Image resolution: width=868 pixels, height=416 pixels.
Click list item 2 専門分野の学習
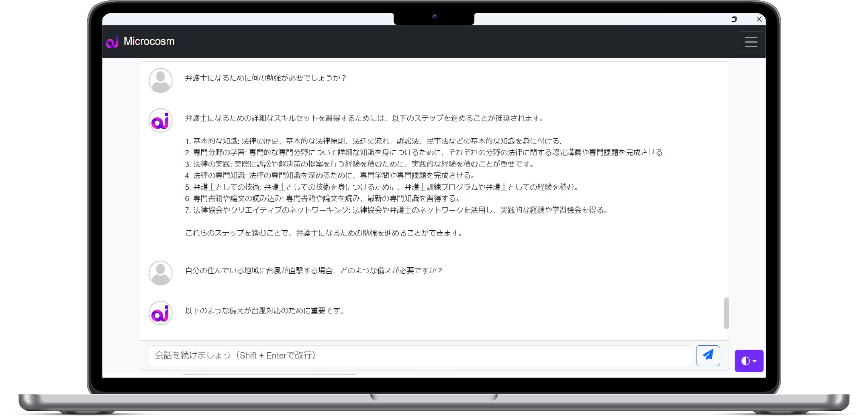tap(425, 152)
